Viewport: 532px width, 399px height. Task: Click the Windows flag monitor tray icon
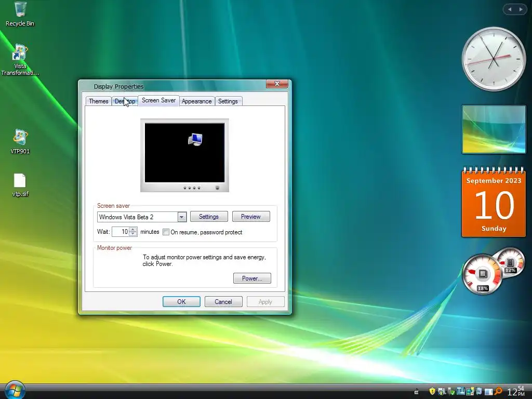click(x=442, y=392)
